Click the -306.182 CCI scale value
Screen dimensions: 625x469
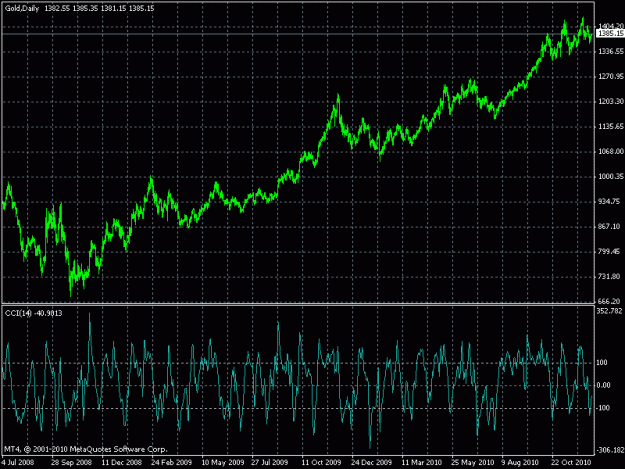coord(610,450)
